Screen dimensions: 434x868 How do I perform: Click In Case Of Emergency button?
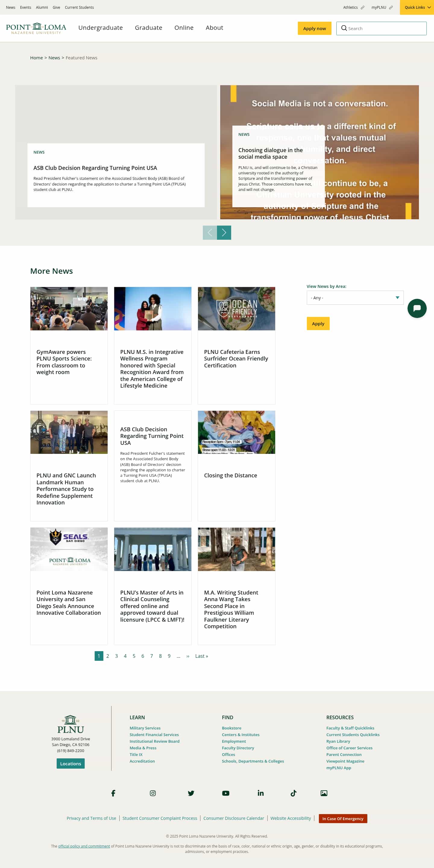(343, 819)
